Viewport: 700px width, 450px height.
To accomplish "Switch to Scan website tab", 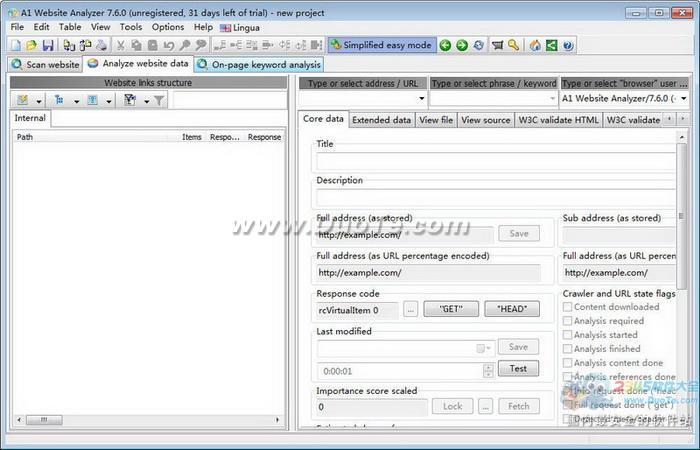I will point(45,65).
